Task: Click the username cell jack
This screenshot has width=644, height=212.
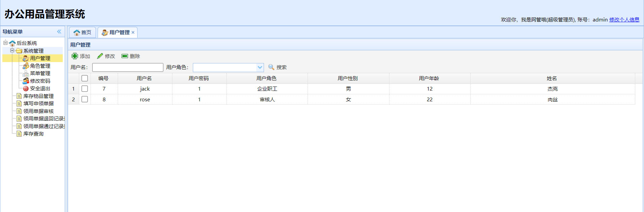Action: pyautogui.click(x=145, y=89)
